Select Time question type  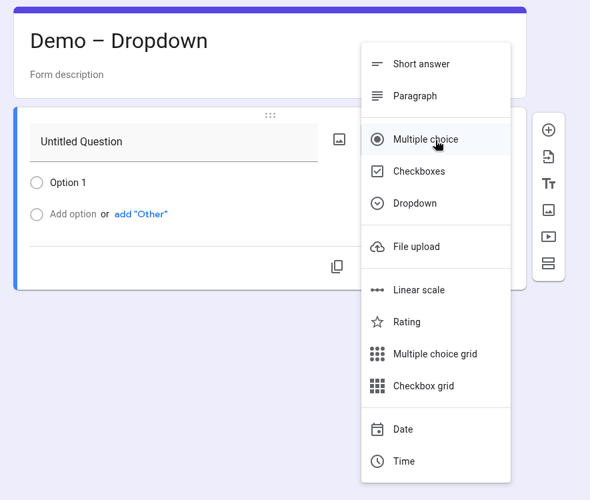pos(436,461)
